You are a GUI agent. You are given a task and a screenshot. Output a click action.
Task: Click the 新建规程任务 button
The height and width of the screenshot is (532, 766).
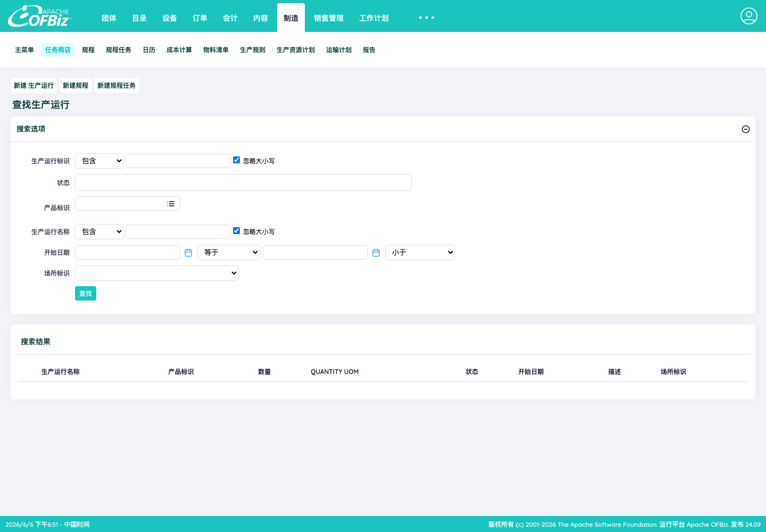(116, 86)
